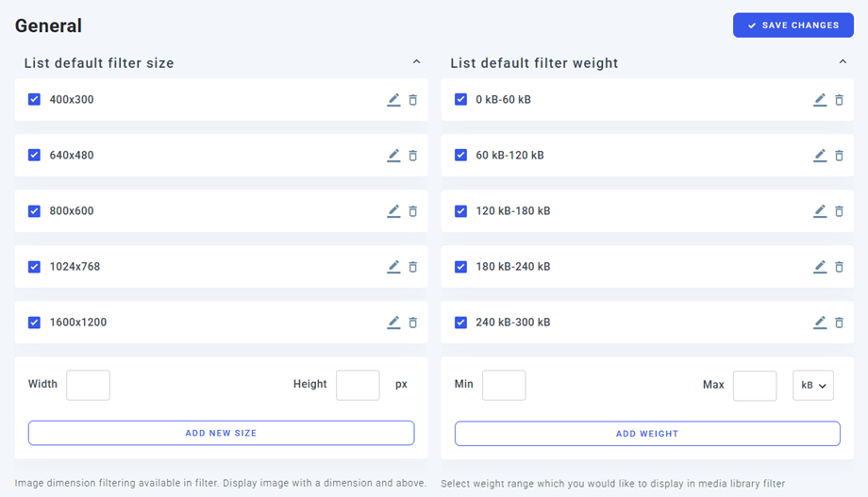
Task: Toggle the 60 kB-120 kB weight checkbox
Action: coord(460,155)
